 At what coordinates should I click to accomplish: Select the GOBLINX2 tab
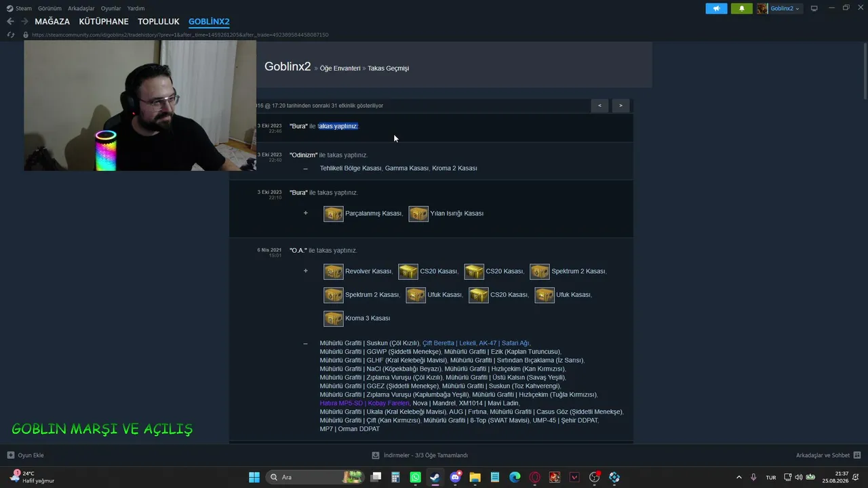[209, 22]
